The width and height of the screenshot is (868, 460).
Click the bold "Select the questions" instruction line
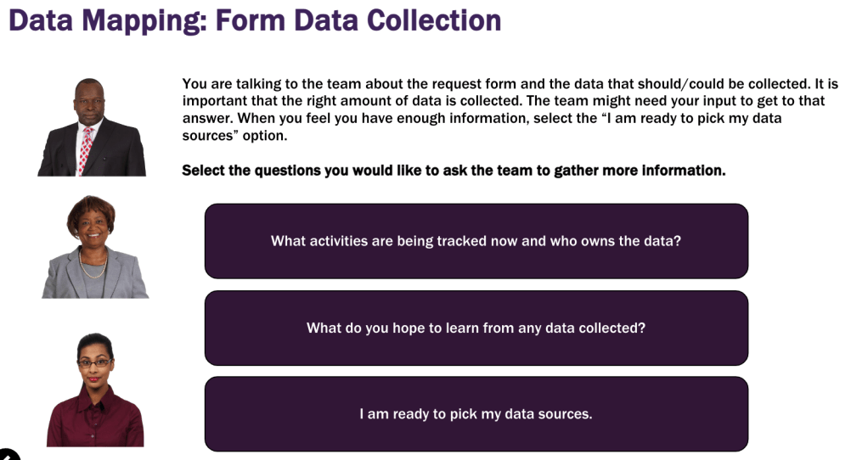pyautogui.click(x=454, y=171)
